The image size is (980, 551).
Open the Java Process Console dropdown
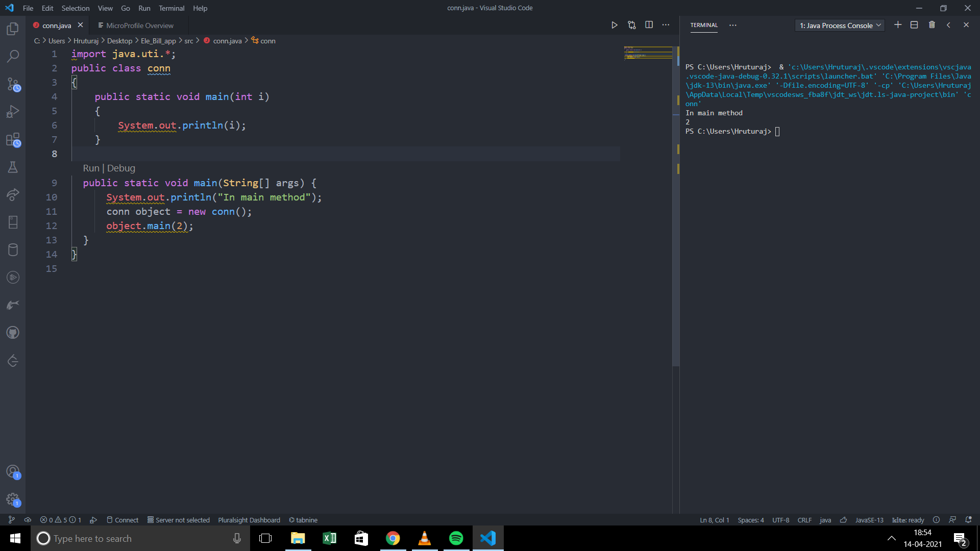pyautogui.click(x=839, y=26)
